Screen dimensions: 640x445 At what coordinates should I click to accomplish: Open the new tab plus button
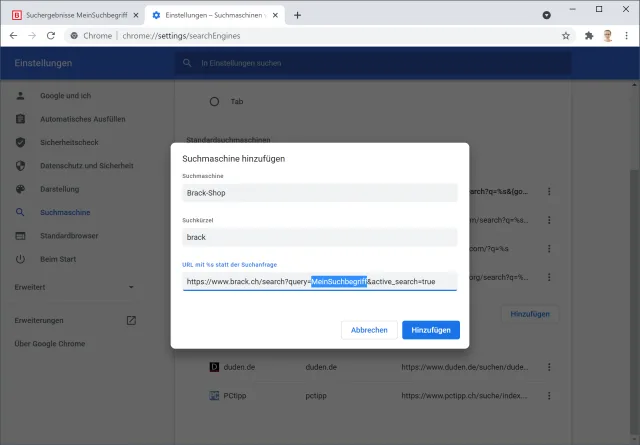[298, 15]
